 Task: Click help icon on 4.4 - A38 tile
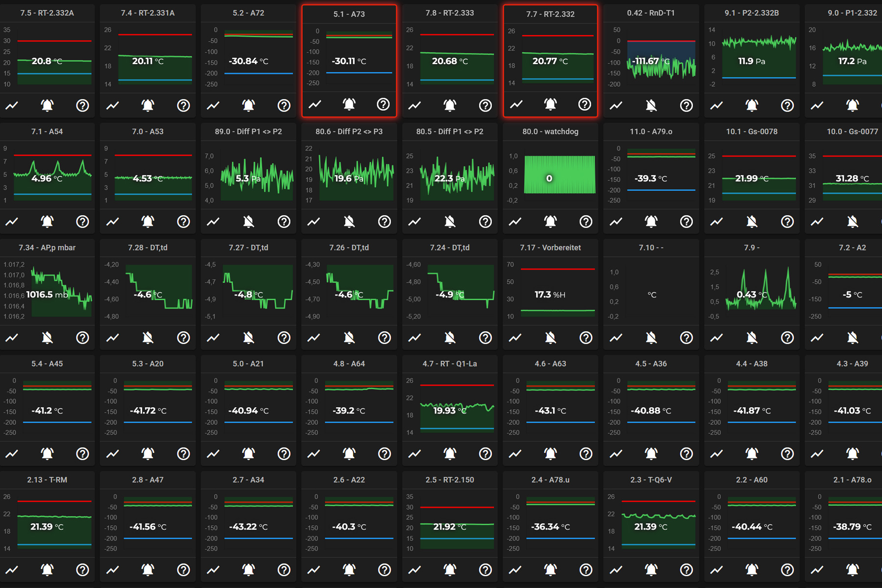(787, 454)
